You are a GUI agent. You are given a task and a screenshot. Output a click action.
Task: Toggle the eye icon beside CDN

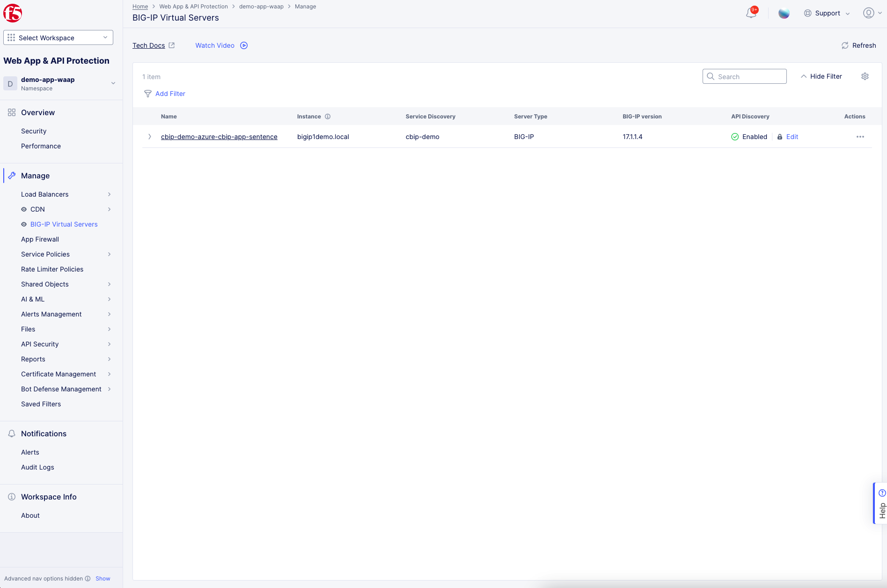[24, 209]
